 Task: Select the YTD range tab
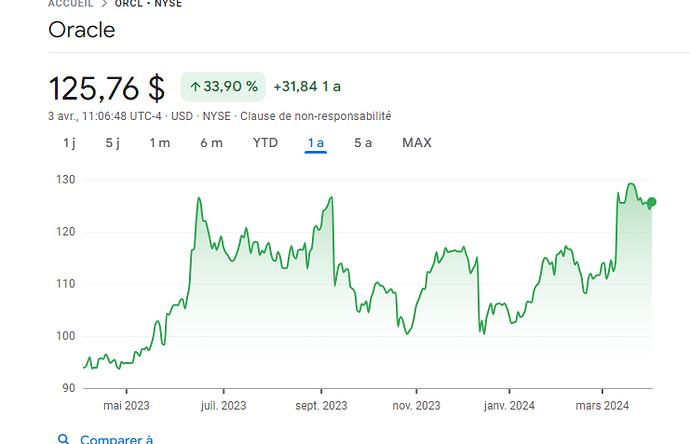tap(265, 143)
